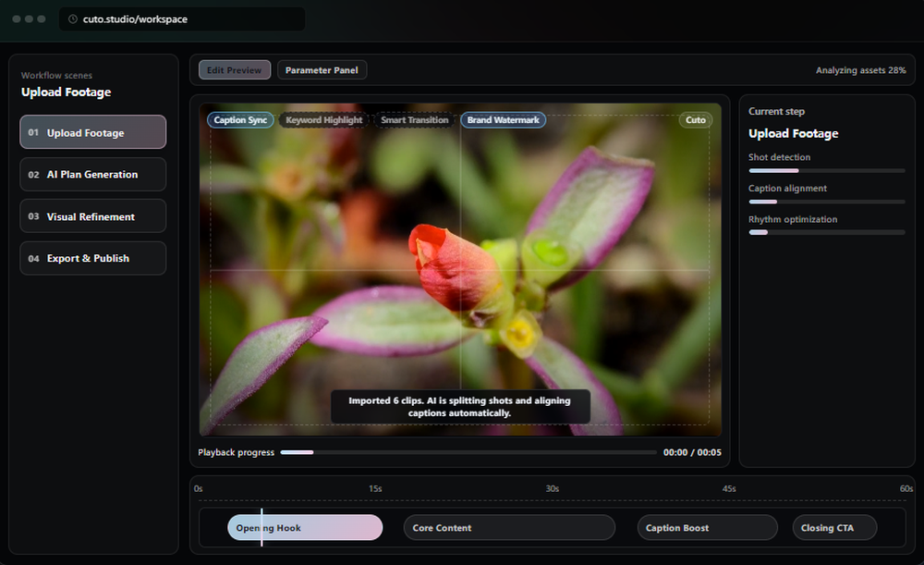
Task: Select the Visual Refinement workflow step
Action: (x=92, y=215)
